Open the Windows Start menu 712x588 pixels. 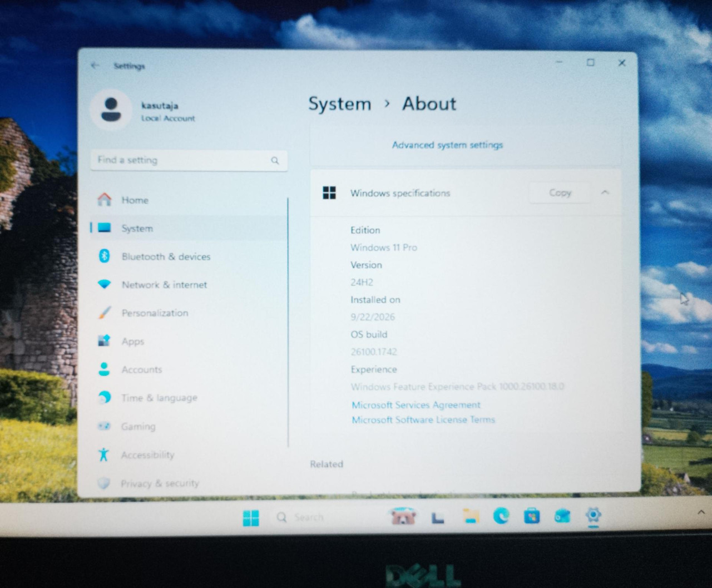click(x=251, y=518)
